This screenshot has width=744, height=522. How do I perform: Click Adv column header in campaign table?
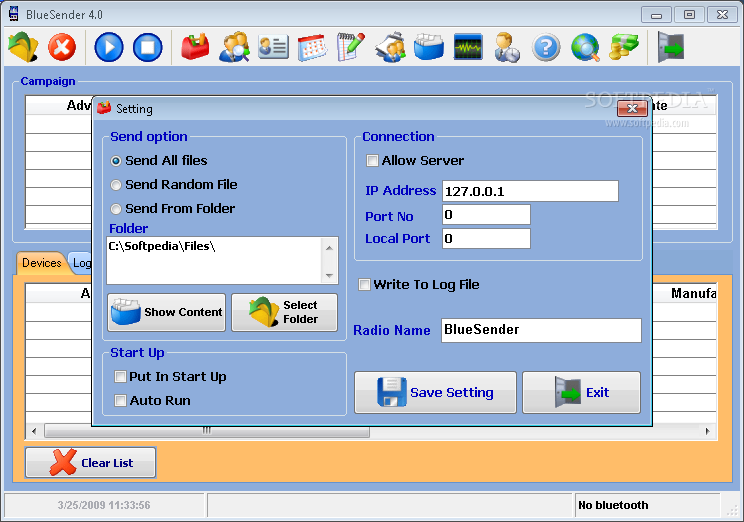59,105
